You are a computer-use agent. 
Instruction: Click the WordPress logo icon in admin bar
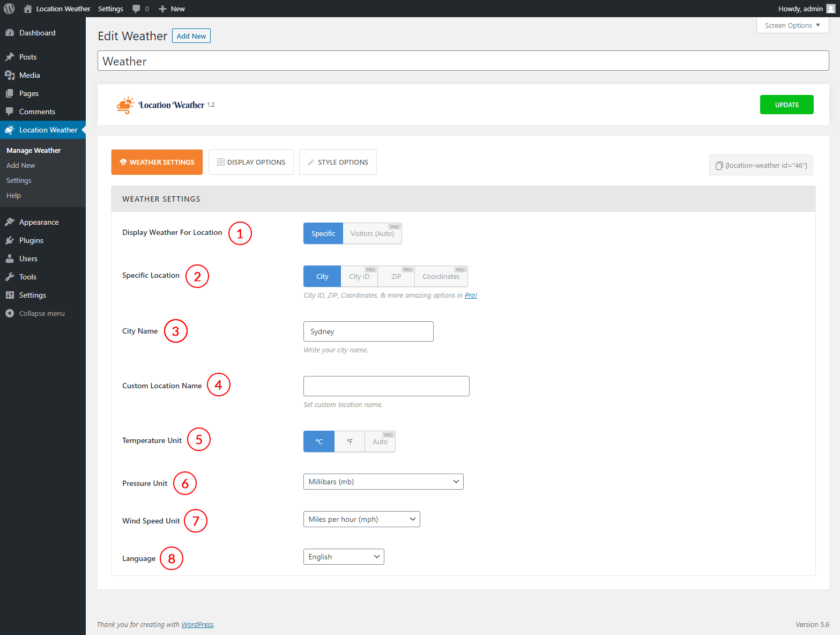pyautogui.click(x=9, y=9)
